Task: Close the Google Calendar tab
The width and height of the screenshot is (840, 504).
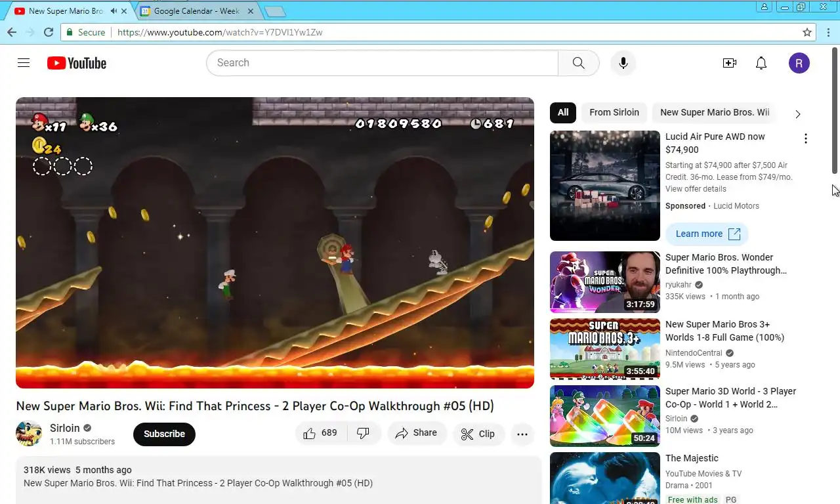Action: [251, 11]
